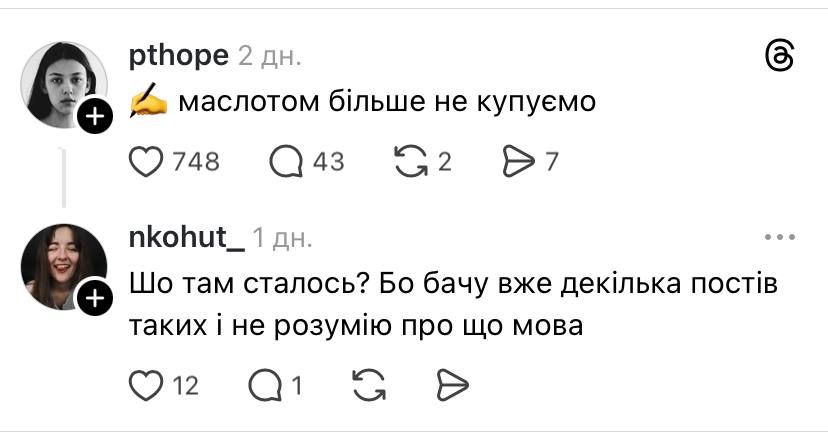This screenshot has width=828, height=434.
Task: Click the Threads logo icon
Action: (778, 56)
